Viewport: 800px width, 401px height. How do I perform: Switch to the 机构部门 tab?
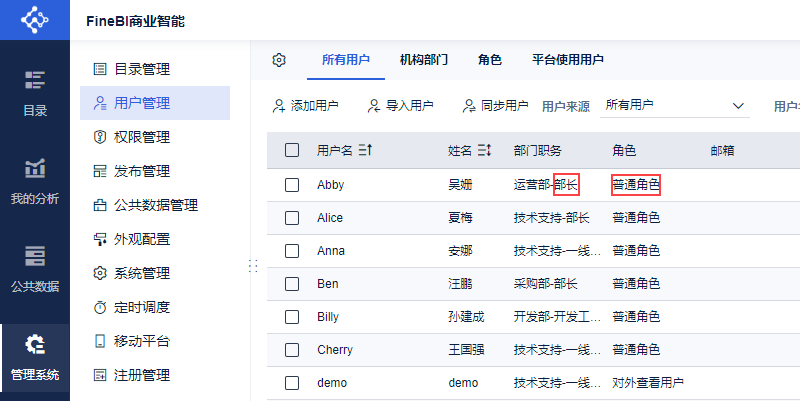point(424,60)
